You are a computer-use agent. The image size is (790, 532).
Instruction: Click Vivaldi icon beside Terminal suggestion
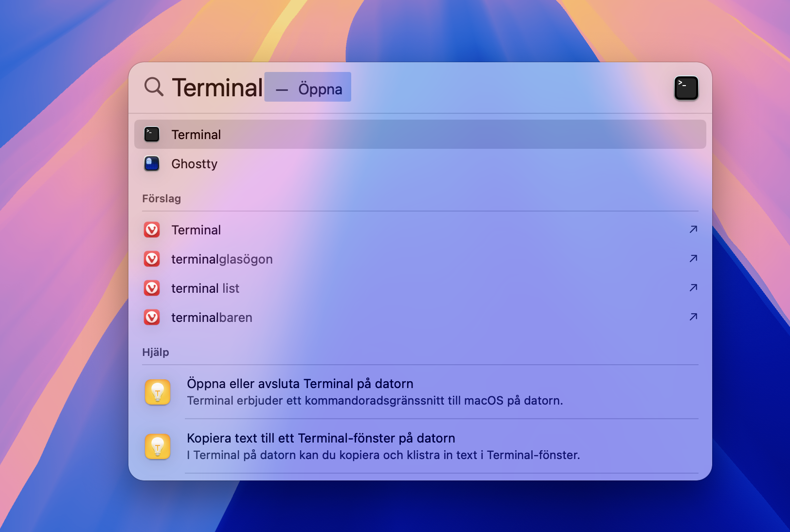tap(152, 230)
